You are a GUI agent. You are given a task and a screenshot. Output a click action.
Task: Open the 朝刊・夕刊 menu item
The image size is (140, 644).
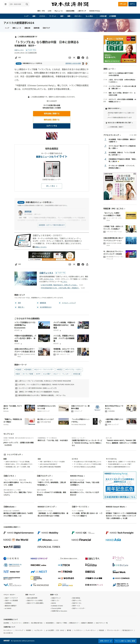41,11
